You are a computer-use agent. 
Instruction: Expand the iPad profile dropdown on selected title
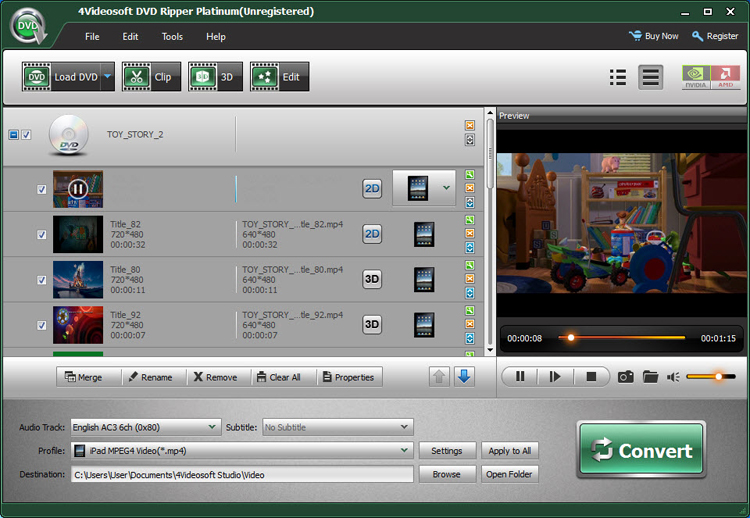tap(446, 188)
